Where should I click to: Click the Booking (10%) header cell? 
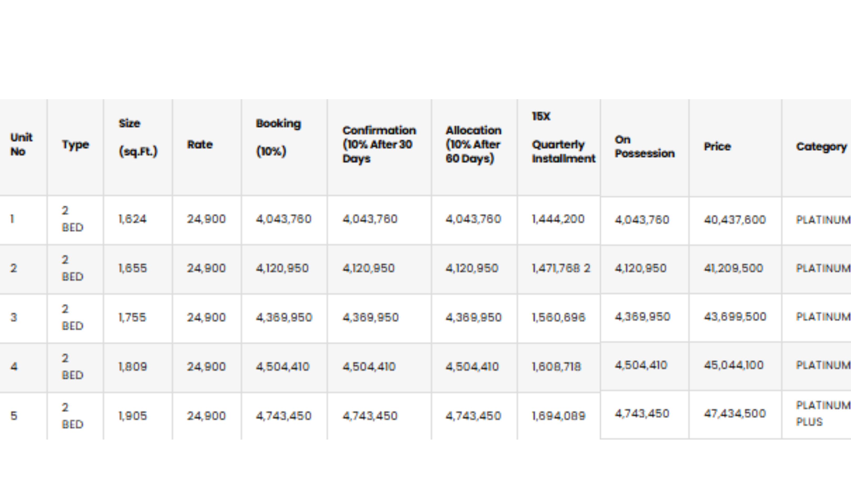tap(278, 138)
